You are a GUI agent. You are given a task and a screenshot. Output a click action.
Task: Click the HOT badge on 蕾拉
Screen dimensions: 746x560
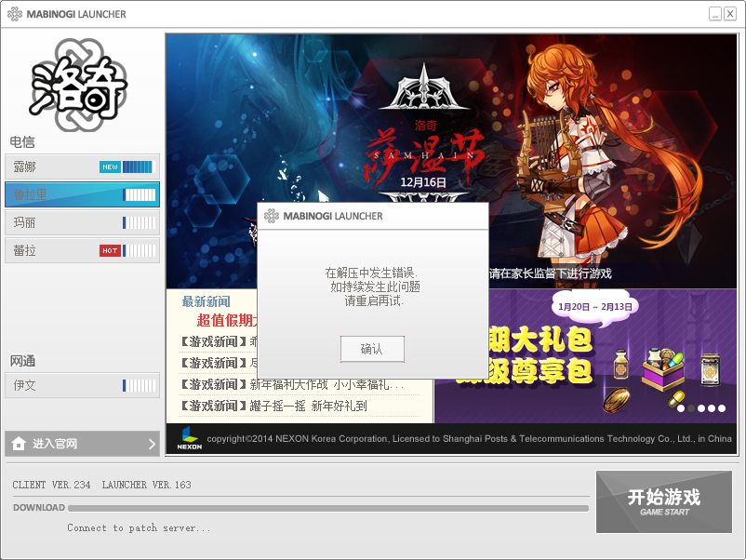pos(110,251)
